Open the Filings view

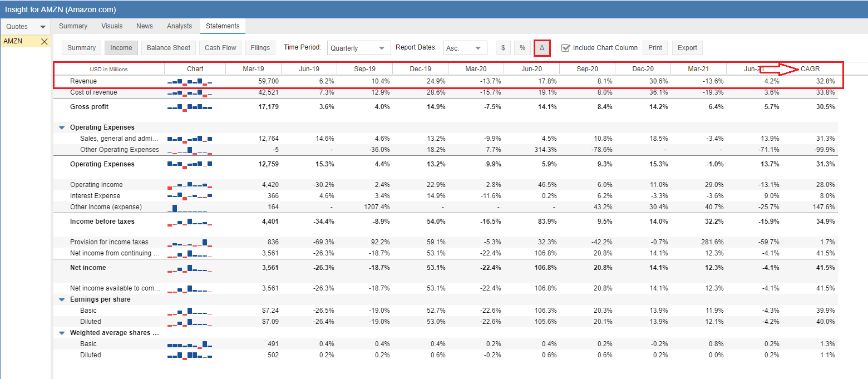pos(260,48)
